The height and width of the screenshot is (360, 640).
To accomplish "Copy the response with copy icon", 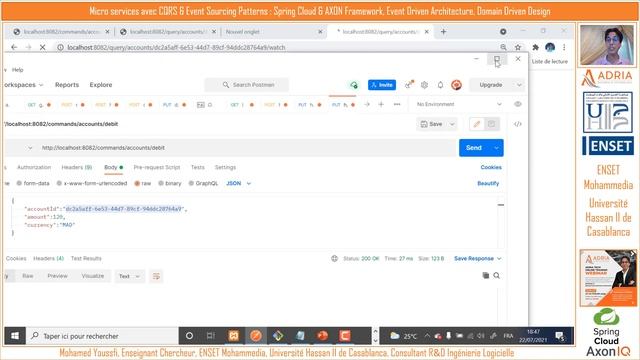I will pos(486,276).
